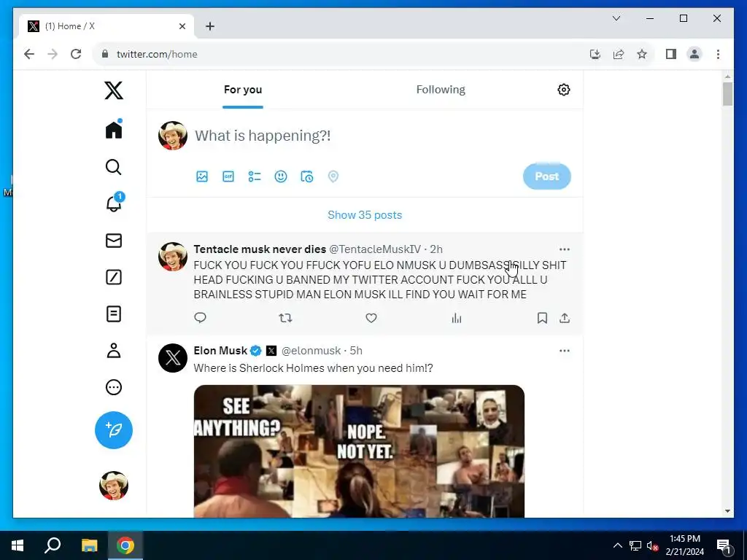The width and height of the screenshot is (747, 560).
Task: Open the tab search chevron
Action: 616,18
